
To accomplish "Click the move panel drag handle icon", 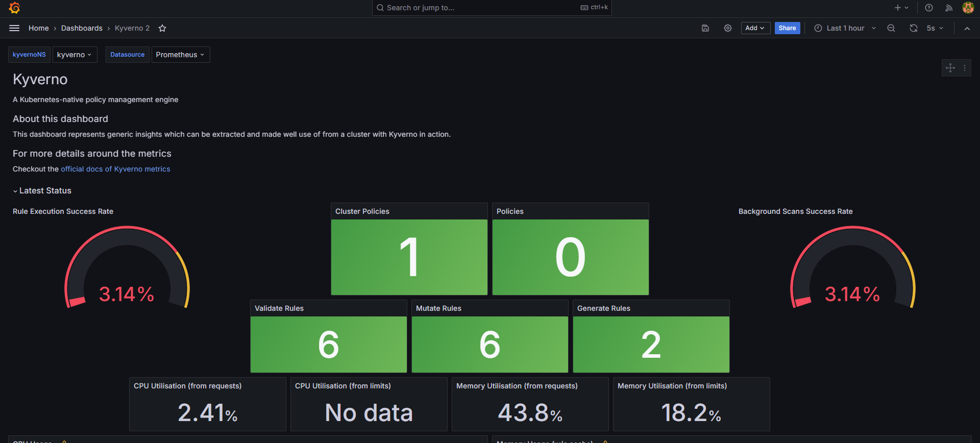I will click(x=950, y=68).
